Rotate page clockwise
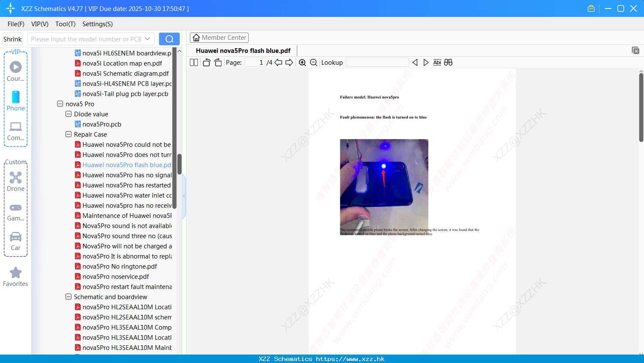Viewport: 644px width, 363px height. click(218, 62)
